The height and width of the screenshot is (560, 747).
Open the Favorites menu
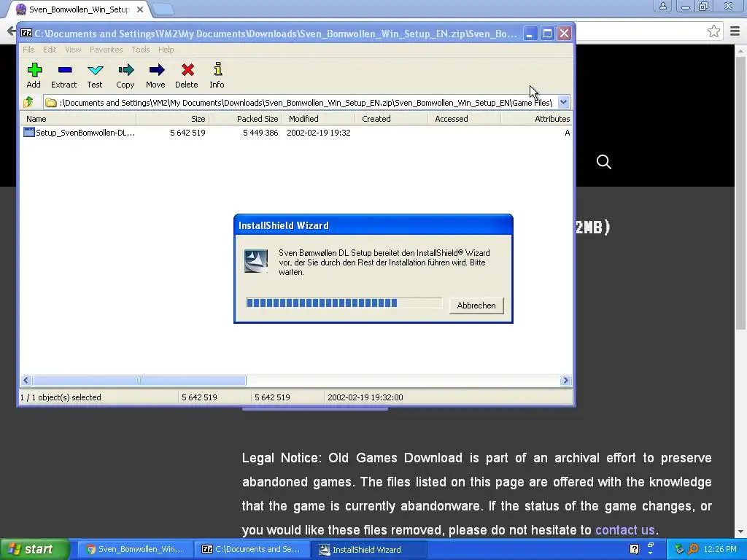(107, 50)
